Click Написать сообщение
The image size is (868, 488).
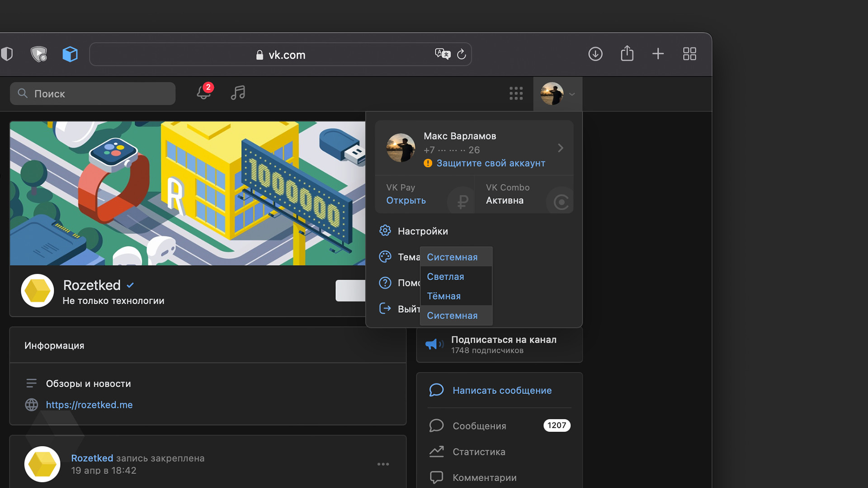(502, 390)
